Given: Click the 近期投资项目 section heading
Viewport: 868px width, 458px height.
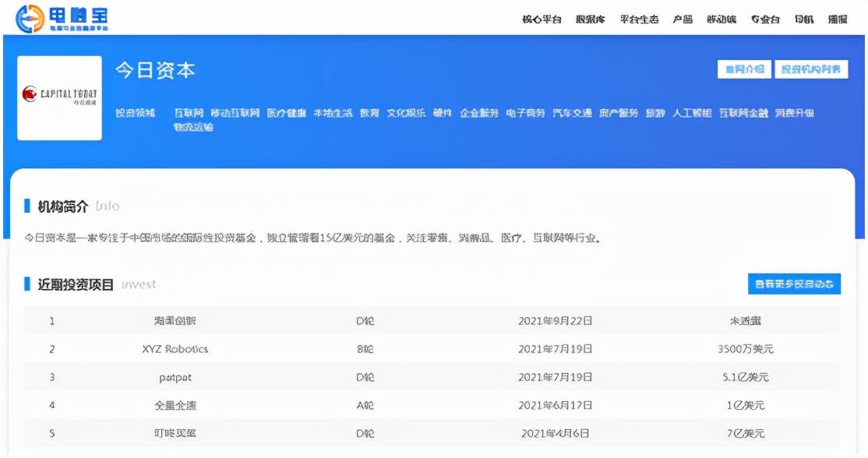Looking at the screenshot, I should pos(76,284).
